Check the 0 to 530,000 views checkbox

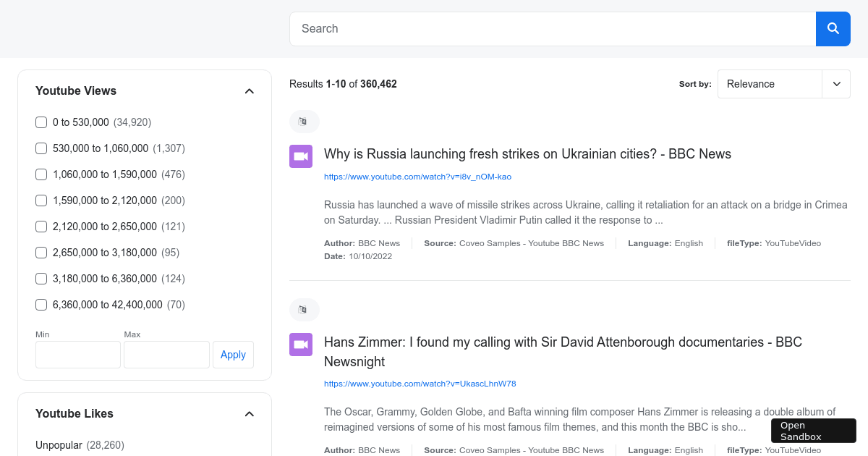click(41, 122)
